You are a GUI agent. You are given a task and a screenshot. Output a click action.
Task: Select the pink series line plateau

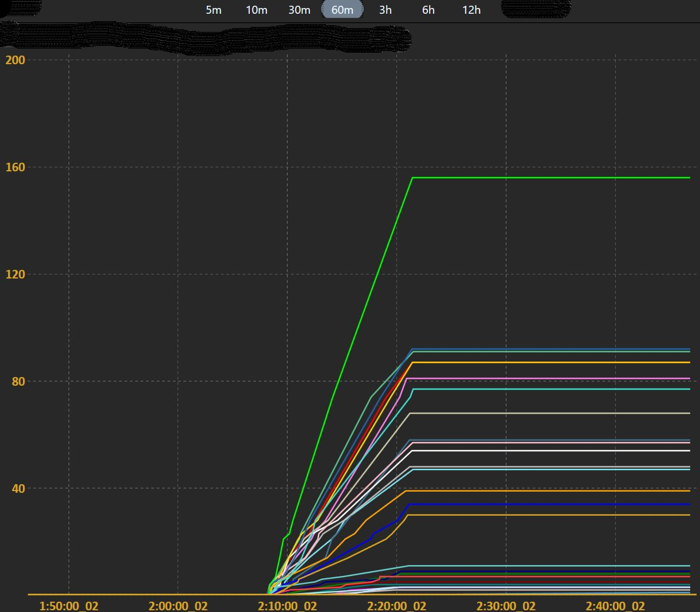click(544, 378)
